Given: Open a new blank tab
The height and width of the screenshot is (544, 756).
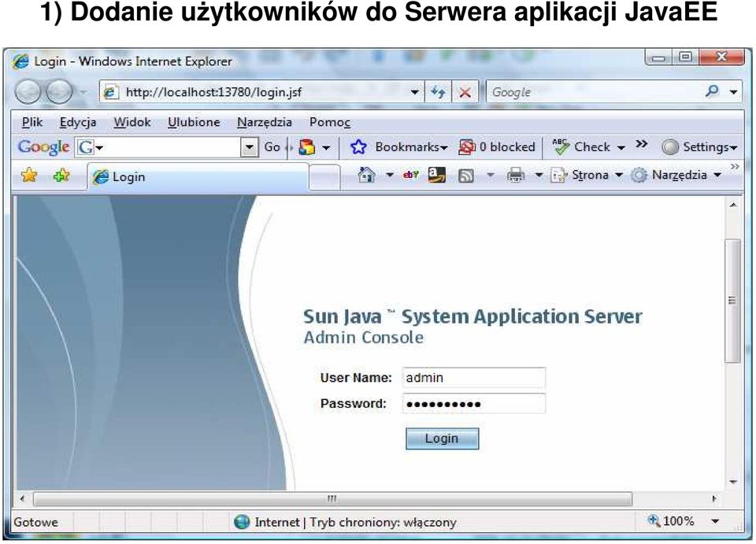Looking at the screenshot, I should [x=324, y=177].
